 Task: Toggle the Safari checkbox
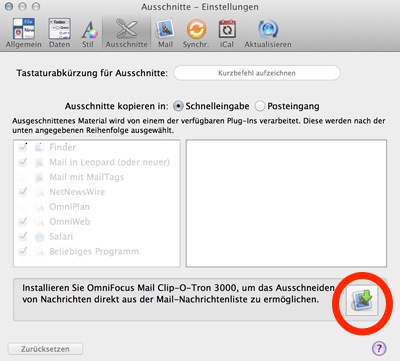tap(23, 236)
